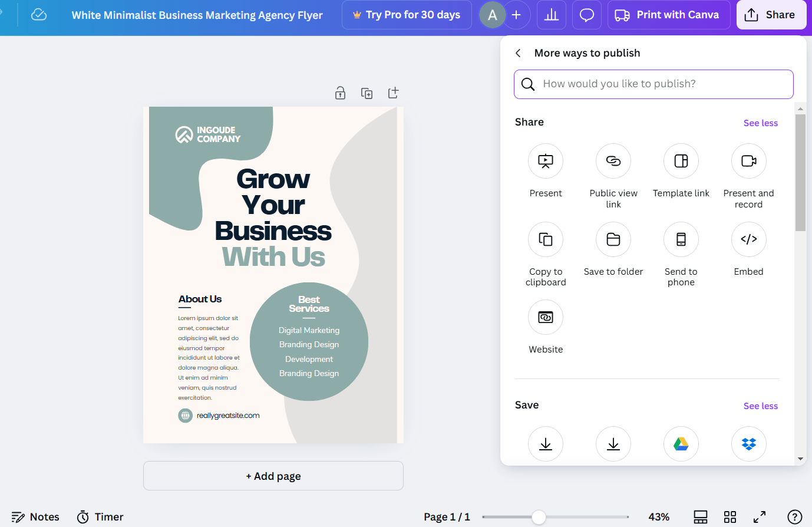Select the 'About Us' heading on flyer

(x=200, y=299)
